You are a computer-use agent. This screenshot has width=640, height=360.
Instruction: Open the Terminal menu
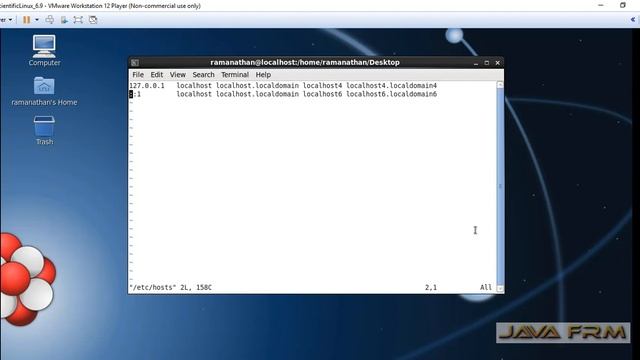(x=235, y=75)
